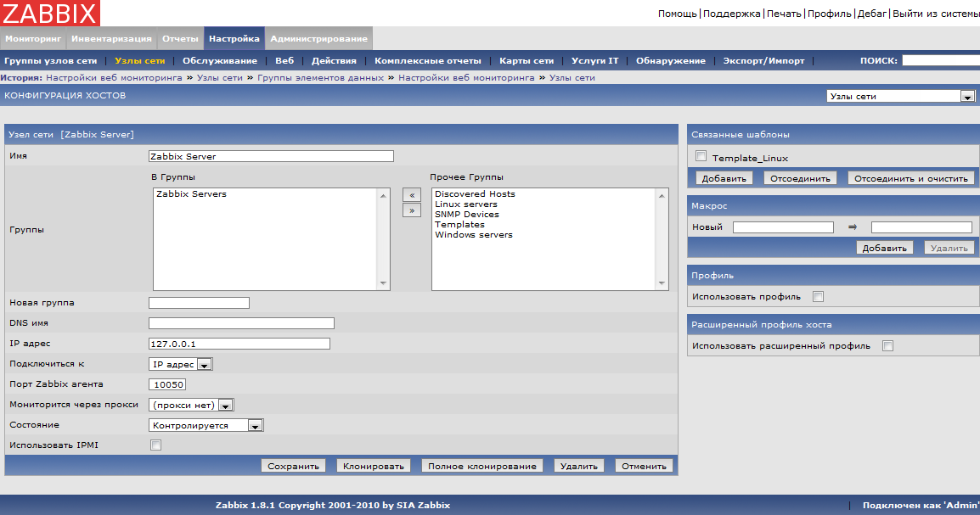
Task: Open the Администрирование tab
Action: pos(318,39)
